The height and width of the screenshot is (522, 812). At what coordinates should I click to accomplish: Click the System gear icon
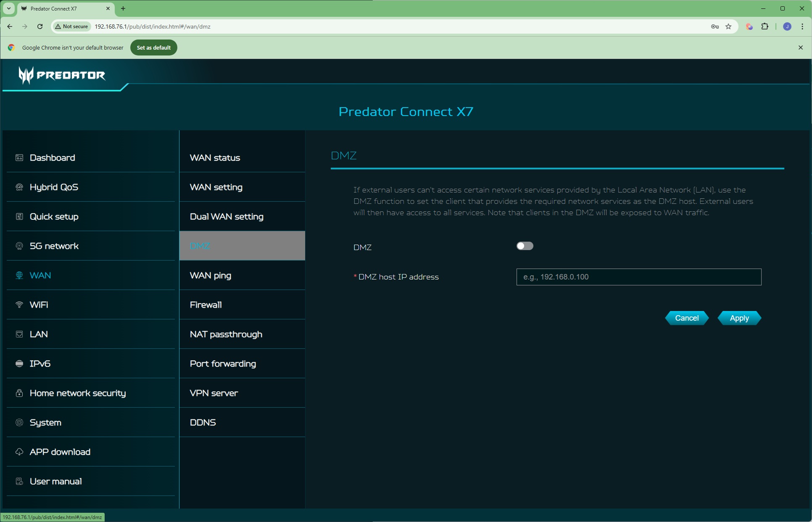coord(19,422)
